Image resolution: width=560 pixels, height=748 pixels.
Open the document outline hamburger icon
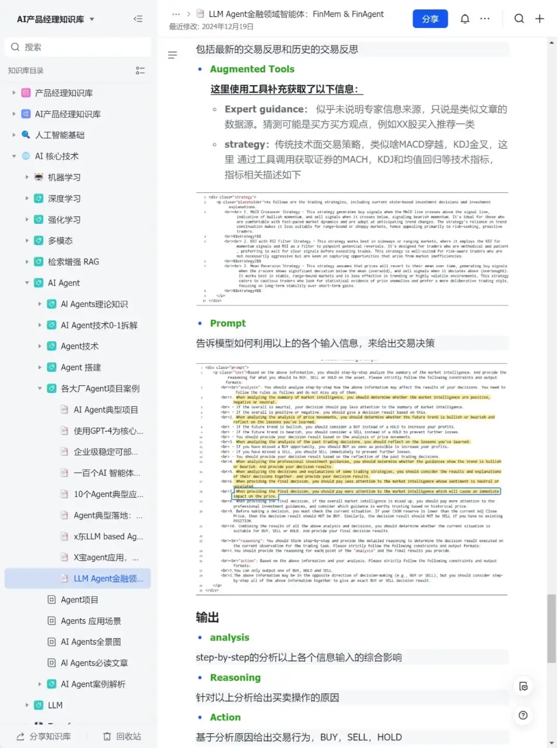pyautogui.click(x=173, y=55)
